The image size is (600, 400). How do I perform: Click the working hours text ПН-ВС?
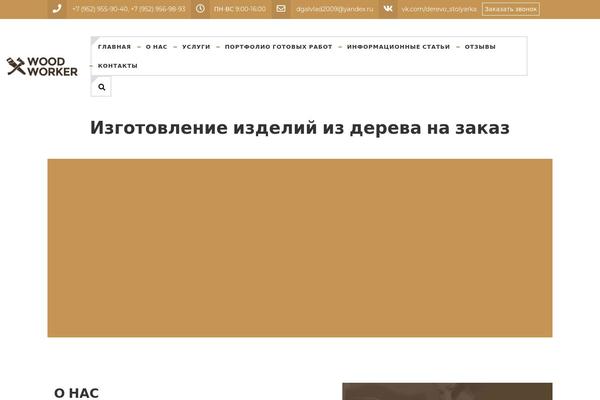pos(240,9)
